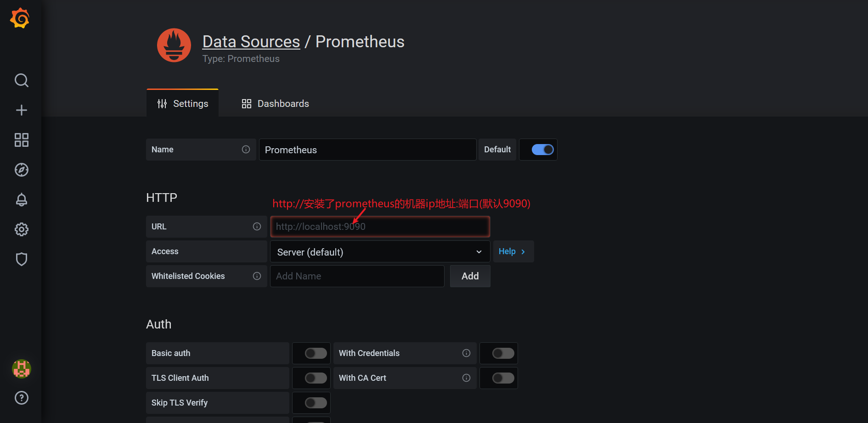Open Alerting via the bell icon

(21, 200)
